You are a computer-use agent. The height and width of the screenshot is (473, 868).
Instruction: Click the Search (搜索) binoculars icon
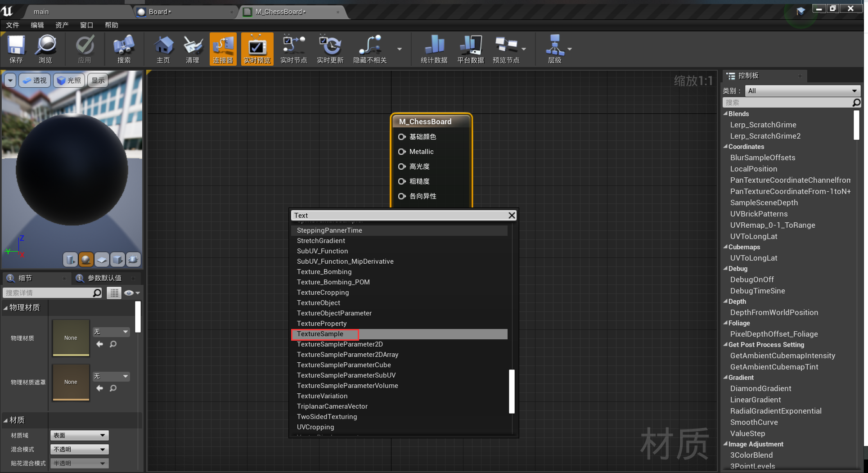(x=124, y=49)
